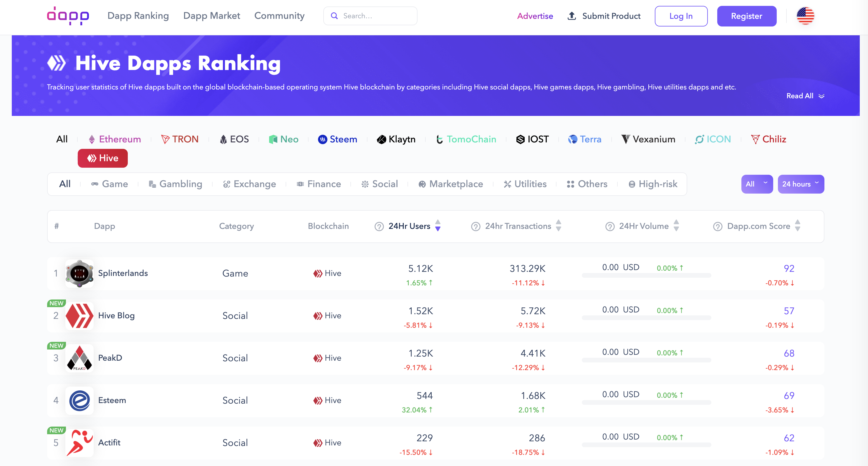The width and height of the screenshot is (868, 466).
Task: Click the 24Hr Users help icon
Action: (379, 227)
